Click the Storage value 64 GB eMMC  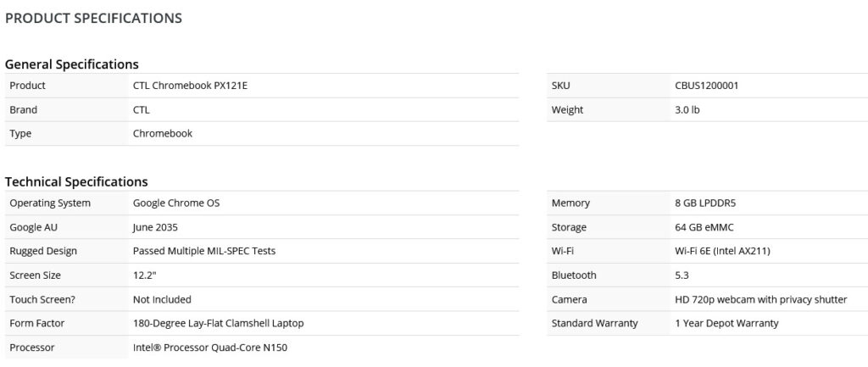point(704,227)
